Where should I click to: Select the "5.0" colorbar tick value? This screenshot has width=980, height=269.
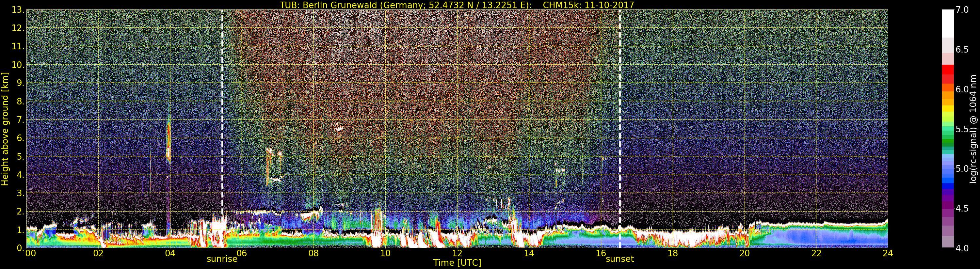point(962,168)
